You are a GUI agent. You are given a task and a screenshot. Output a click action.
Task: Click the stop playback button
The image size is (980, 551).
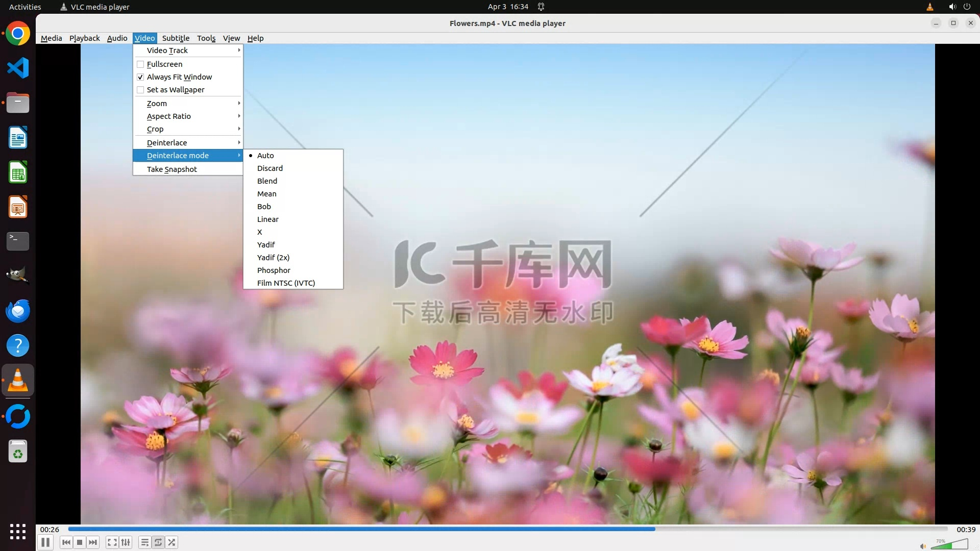80,542
